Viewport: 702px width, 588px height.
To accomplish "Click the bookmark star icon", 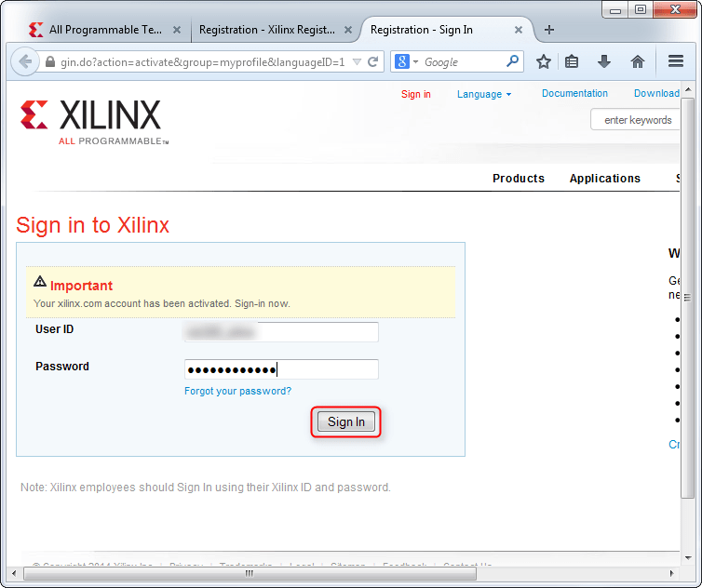I will click(544, 62).
